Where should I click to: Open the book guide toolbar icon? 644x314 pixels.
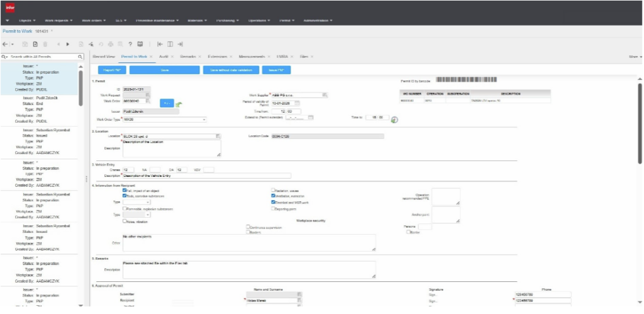point(140,44)
